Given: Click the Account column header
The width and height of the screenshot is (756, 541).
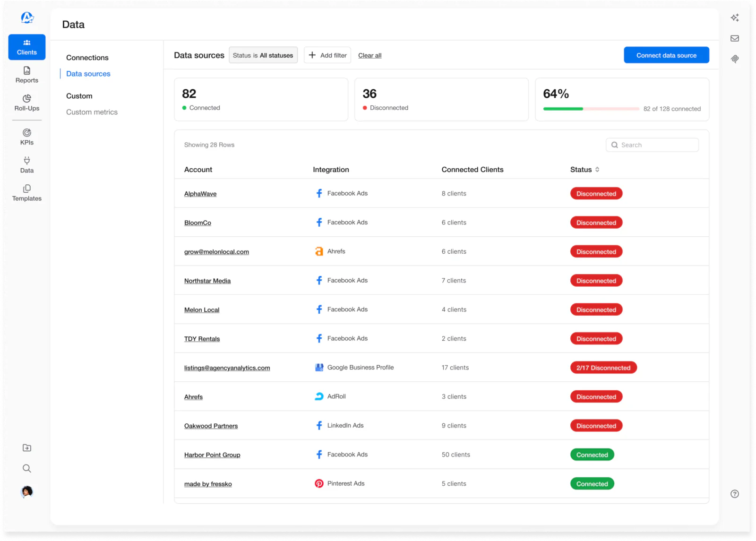Looking at the screenshot, I should point(198,170).
